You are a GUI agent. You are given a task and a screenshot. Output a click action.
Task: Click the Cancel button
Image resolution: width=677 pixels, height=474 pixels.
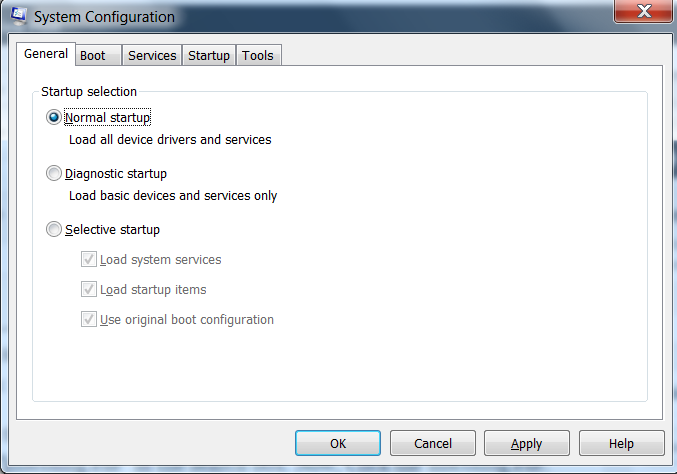coord(432,443)
